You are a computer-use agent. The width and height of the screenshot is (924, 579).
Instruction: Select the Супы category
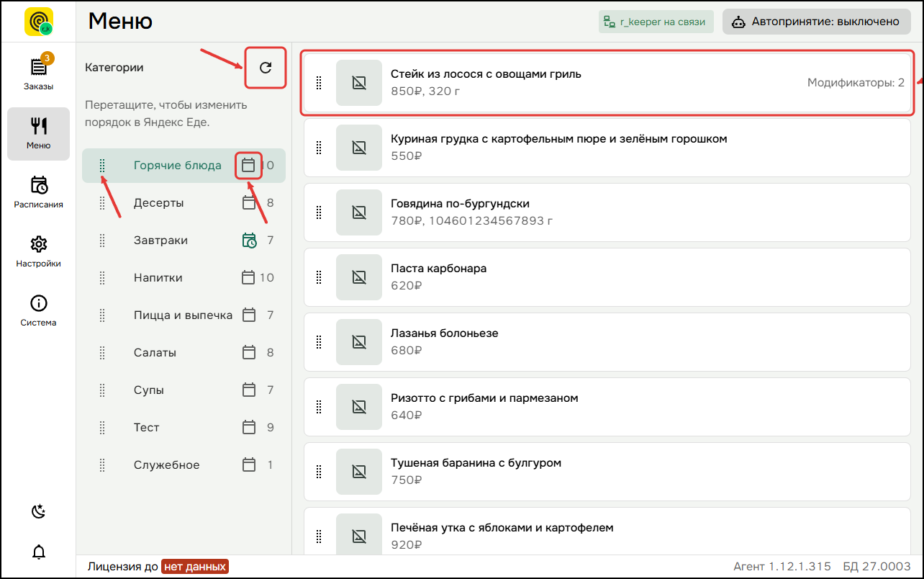[x=184, y=390]
